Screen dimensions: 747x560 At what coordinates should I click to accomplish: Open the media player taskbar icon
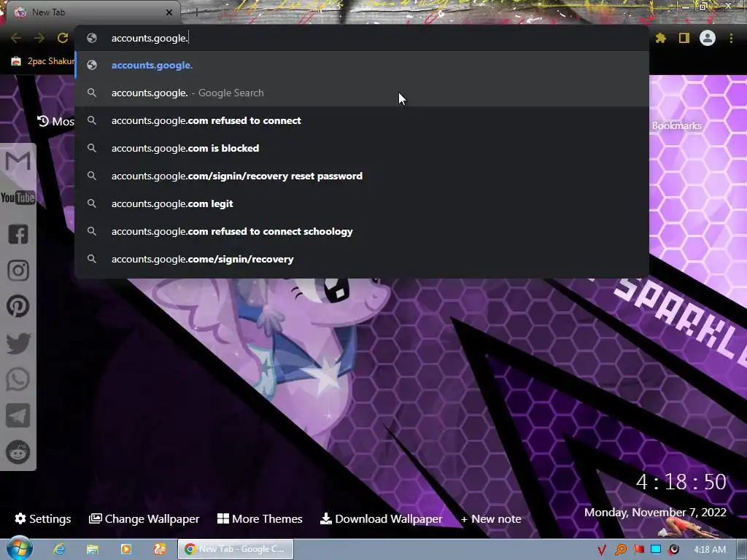click(125, 549)
